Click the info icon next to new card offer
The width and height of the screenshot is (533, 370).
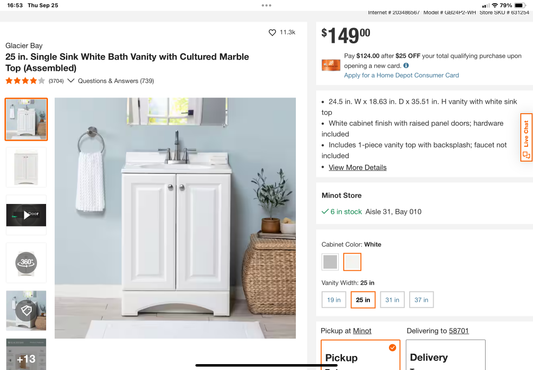click(x=406, y=66)
